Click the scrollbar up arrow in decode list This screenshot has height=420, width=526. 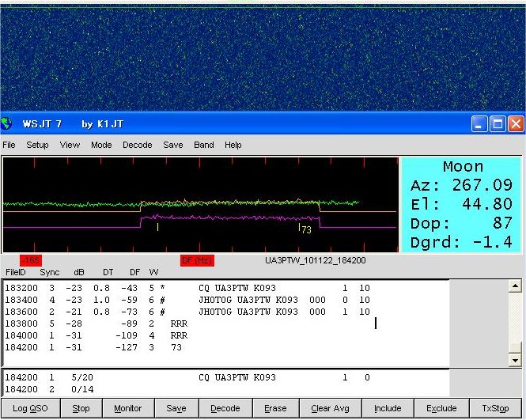point(515,286)
